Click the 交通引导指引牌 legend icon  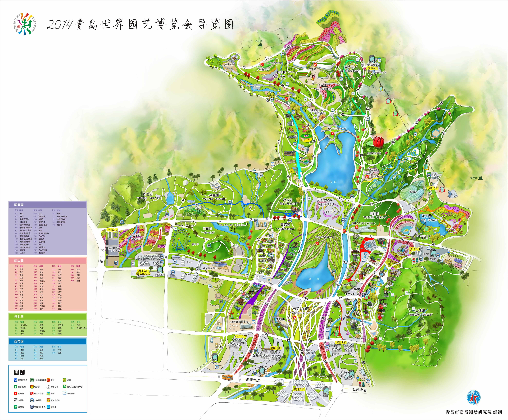click(32, 380)
